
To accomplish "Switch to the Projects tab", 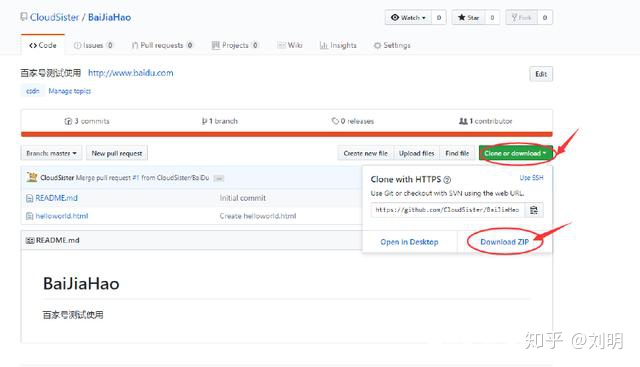I will pyautogui.click(x=235, y=45).
